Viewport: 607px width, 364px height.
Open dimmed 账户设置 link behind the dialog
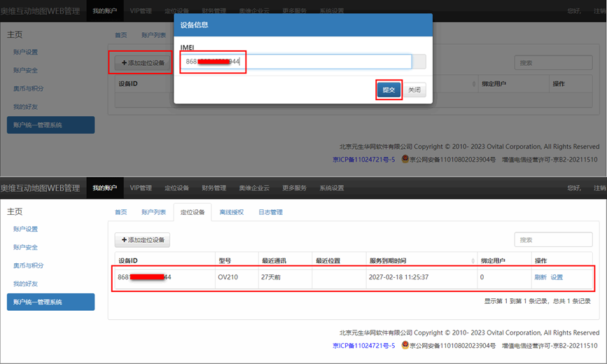tap(25, 52)
